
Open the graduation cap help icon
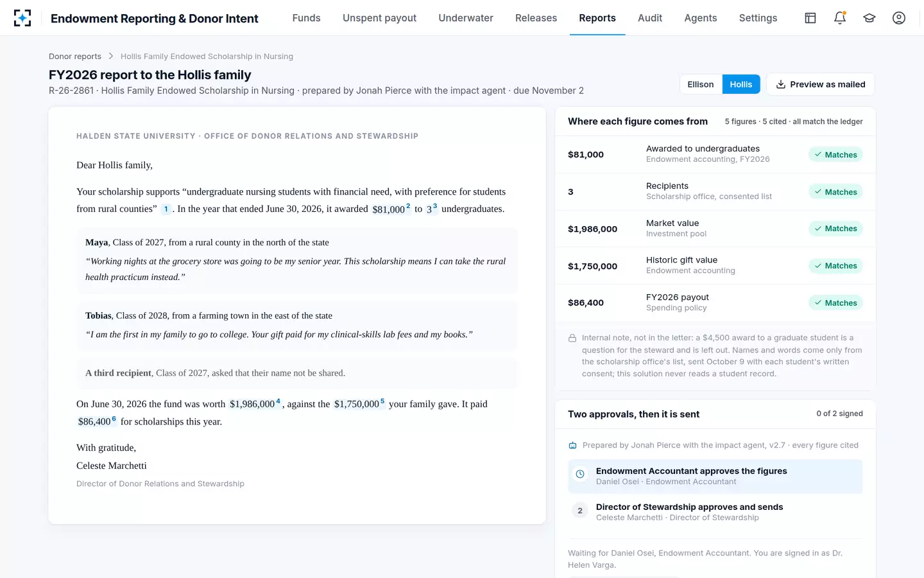point(869,18)
